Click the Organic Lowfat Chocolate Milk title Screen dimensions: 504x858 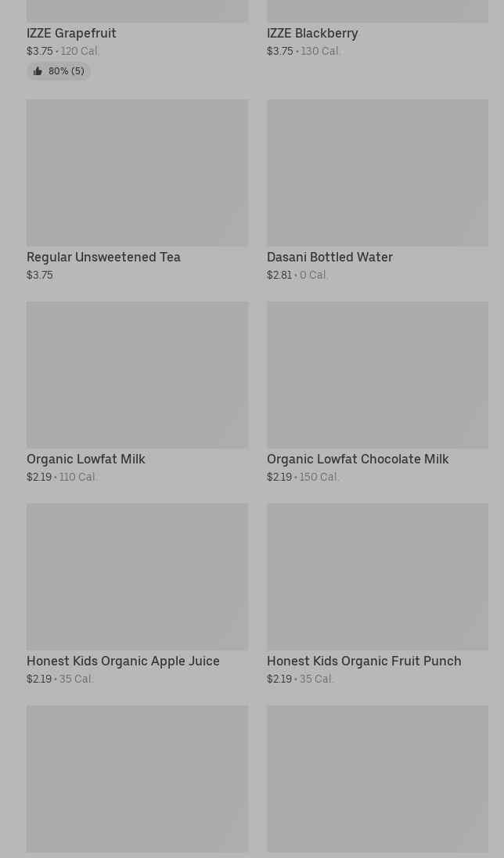pos(358,459)
